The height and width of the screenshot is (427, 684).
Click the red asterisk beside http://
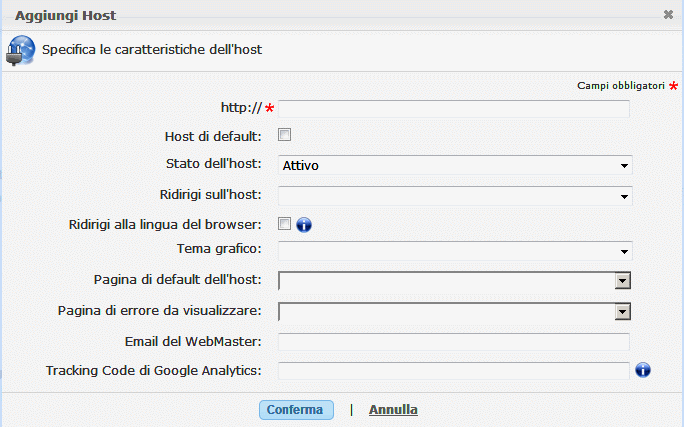pyautogui.click(x=270, y=108)
